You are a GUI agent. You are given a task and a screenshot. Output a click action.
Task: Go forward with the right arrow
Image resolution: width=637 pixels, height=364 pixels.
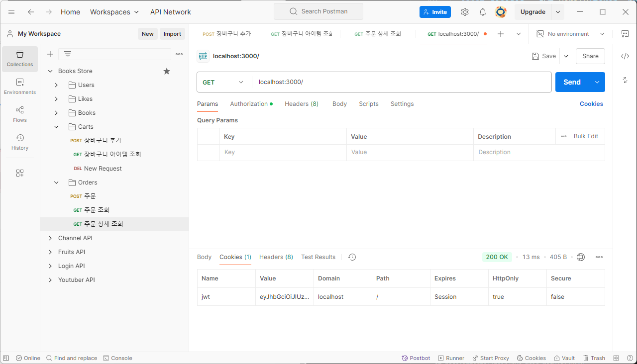click(49, 12)
